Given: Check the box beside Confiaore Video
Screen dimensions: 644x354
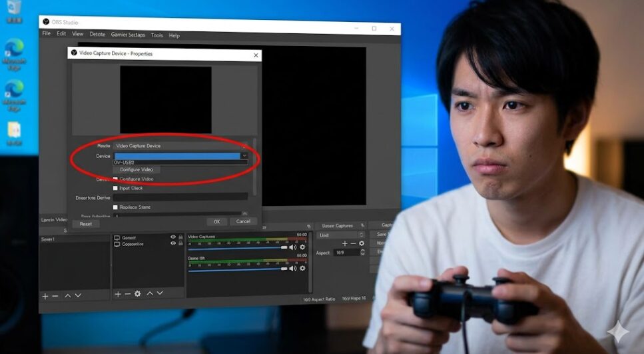Looking at the screenshot, I should tap(115, 179).
